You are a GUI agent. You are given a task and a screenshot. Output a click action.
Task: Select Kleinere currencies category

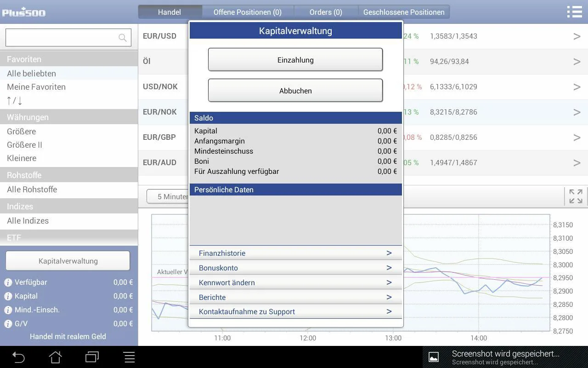[x=69, y=158]
